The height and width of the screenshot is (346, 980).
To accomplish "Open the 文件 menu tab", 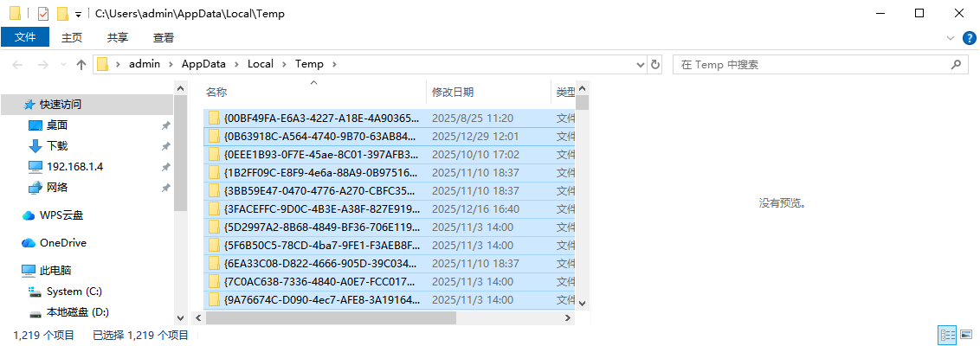I will pyautogui.click(x=25, y=37).
